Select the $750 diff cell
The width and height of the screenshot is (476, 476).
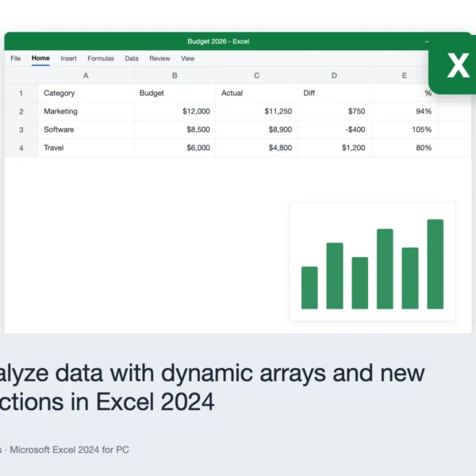334,111
